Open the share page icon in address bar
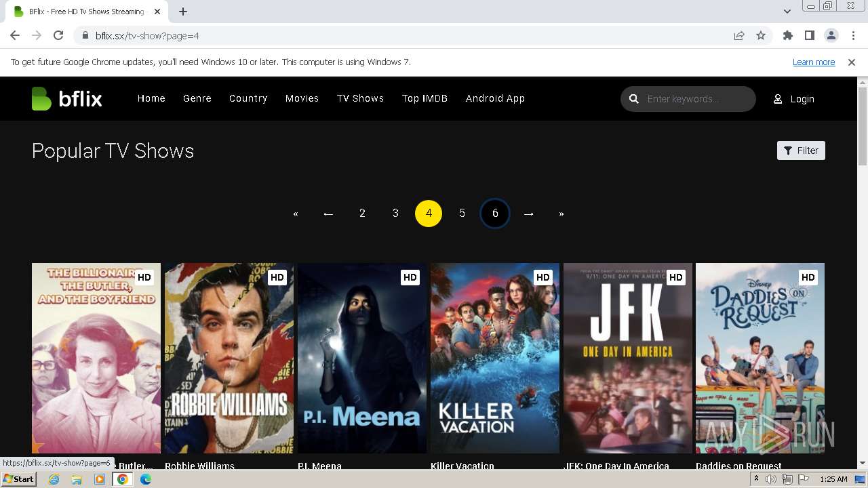The height and width of the screenshot is (488, 868). click(x=739, y=36)
